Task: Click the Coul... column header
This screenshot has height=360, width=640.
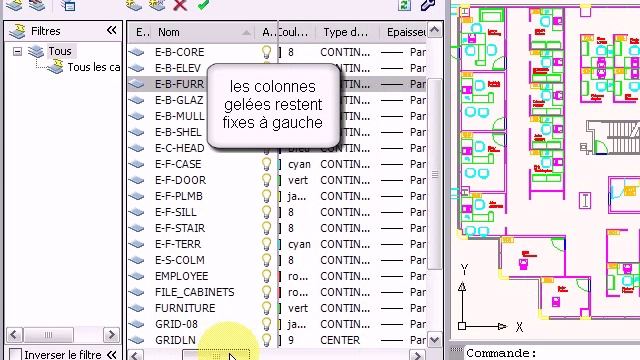Action: pyautogui.click(x=297, y=32)
